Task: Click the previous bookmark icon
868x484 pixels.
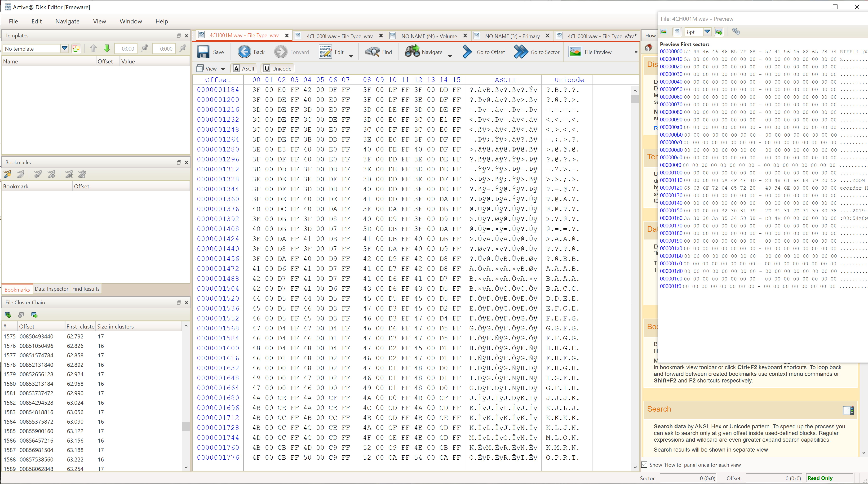Action: click(x=38, y=174)
